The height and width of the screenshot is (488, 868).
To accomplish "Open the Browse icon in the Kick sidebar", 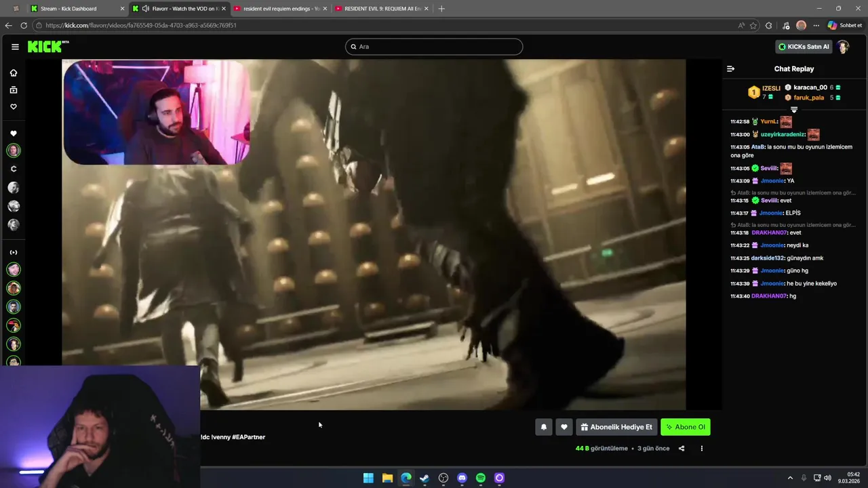I will point(14,89).
